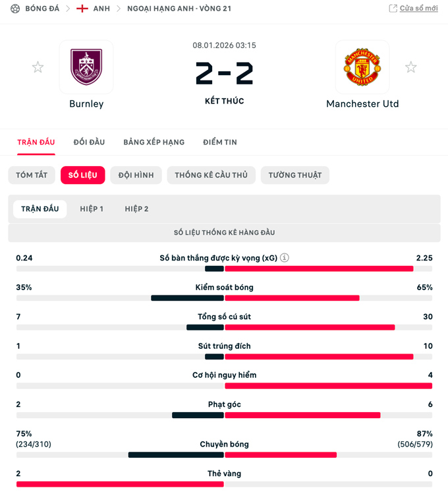Click the Cửa sổ mới link
448x492 pixels.
click(x=418, y=9)
